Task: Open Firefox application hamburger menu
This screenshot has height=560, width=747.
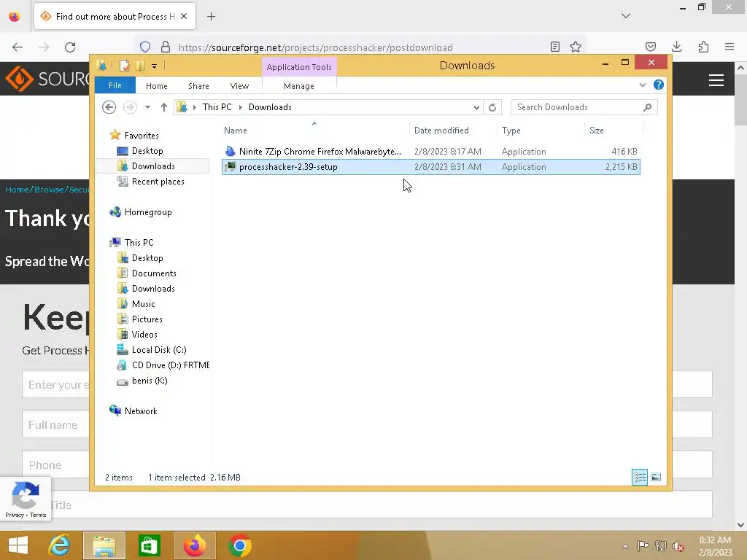Action: pos(729,47)
